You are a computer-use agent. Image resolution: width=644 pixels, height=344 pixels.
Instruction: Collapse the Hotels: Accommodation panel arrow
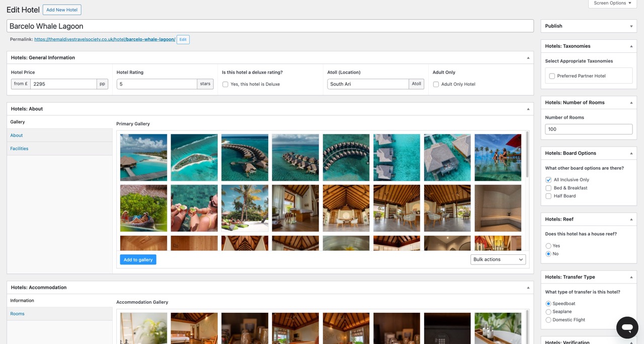coord(528,288)
